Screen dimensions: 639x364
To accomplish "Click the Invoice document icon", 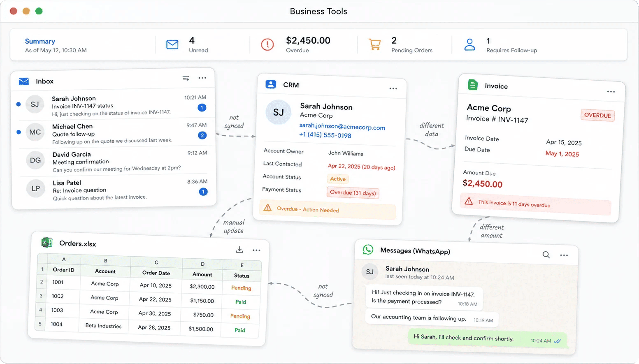I will pos(473,85).
